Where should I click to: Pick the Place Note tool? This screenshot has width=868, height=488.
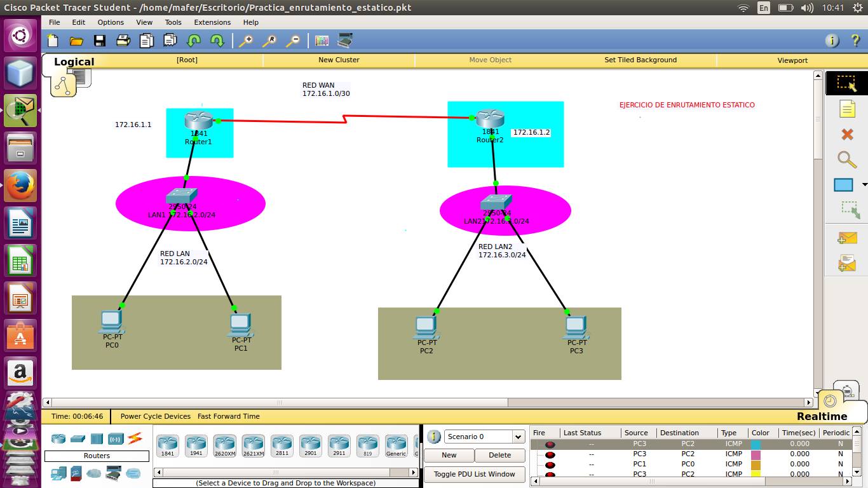[x=847, y=109]
